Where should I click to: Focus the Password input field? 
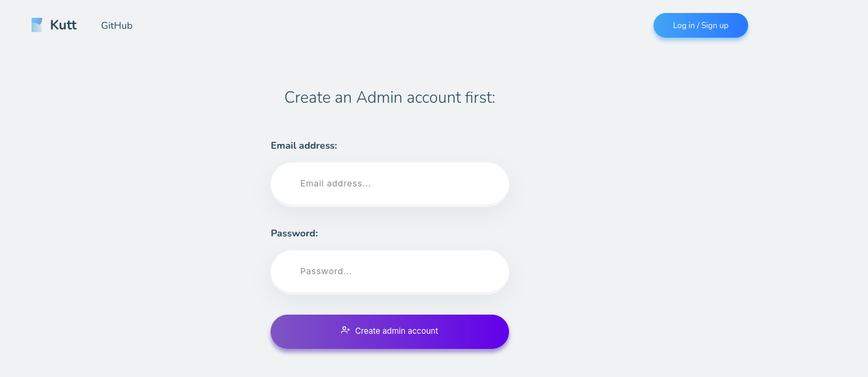(x=389, y=271)
